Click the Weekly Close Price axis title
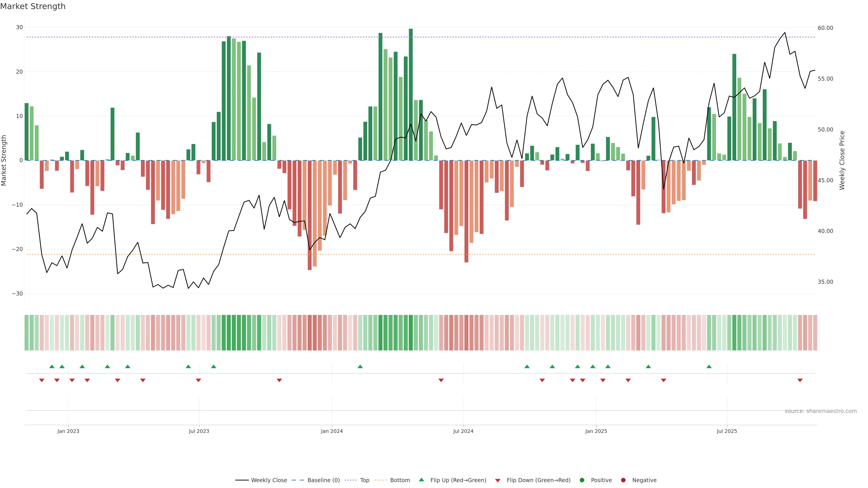The image size is (868, 488). (842, 160)
